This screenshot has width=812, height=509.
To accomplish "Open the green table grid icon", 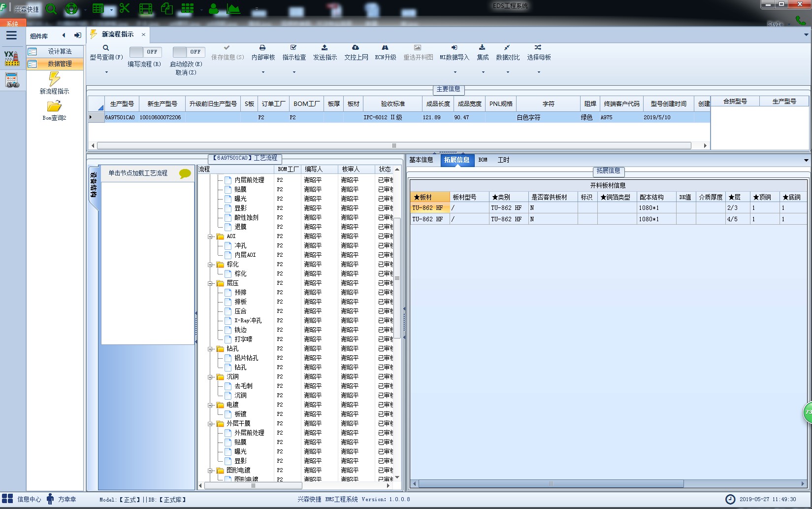I will [98, 8].
